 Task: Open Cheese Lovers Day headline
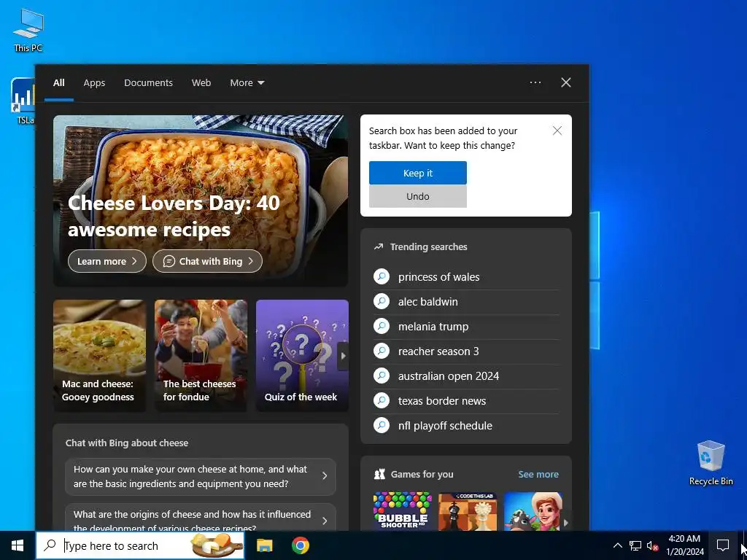(174, 216)
